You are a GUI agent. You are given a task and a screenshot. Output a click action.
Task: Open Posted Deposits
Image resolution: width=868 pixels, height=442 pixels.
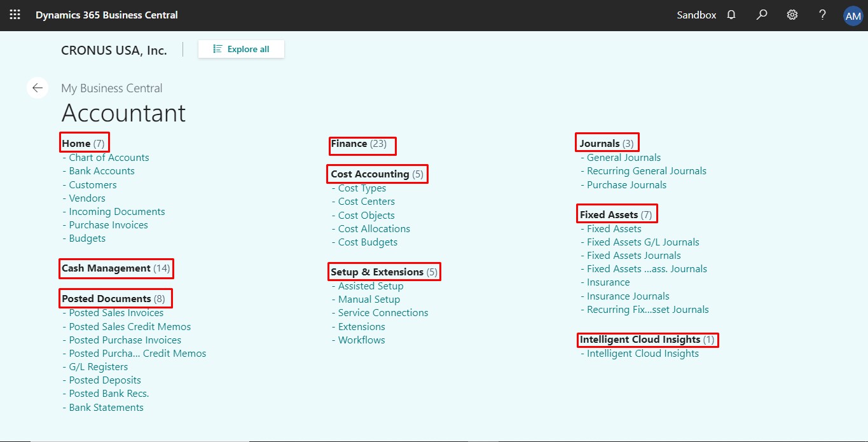click(105, 380)
